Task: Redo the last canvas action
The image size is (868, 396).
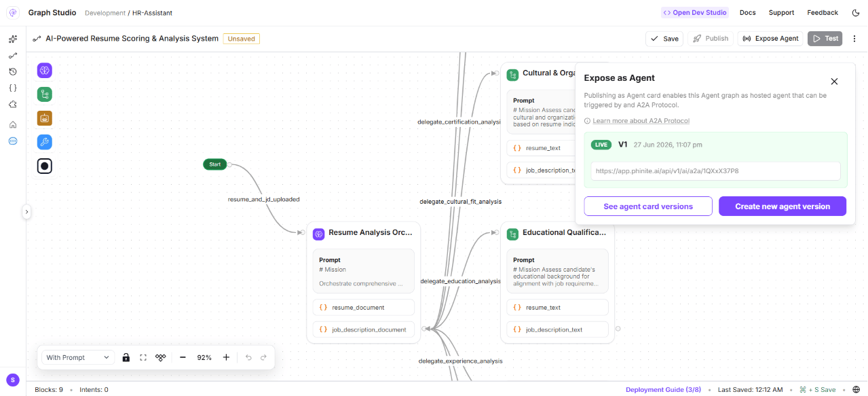Action: point(263,357)
